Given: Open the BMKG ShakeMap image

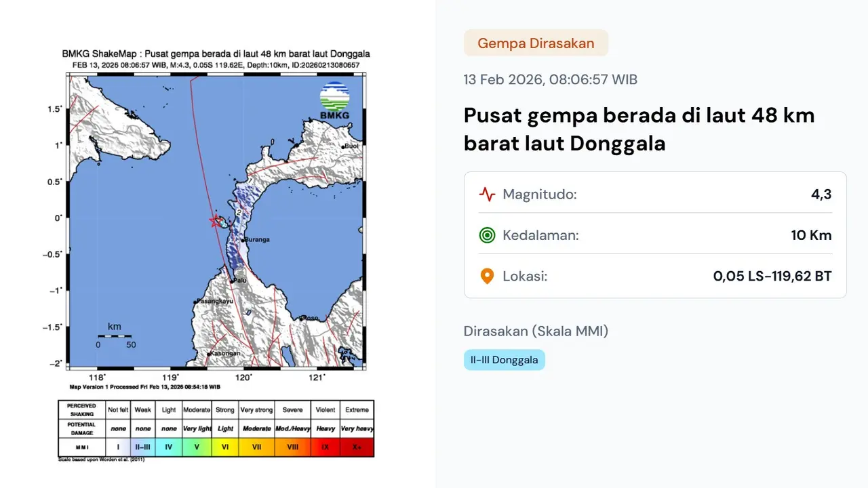Looking at the screenshot, I should coord(216,255).
